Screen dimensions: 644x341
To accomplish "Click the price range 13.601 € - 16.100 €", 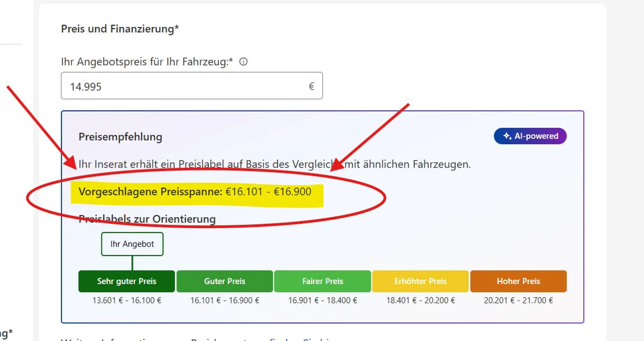I will point(127,300).
